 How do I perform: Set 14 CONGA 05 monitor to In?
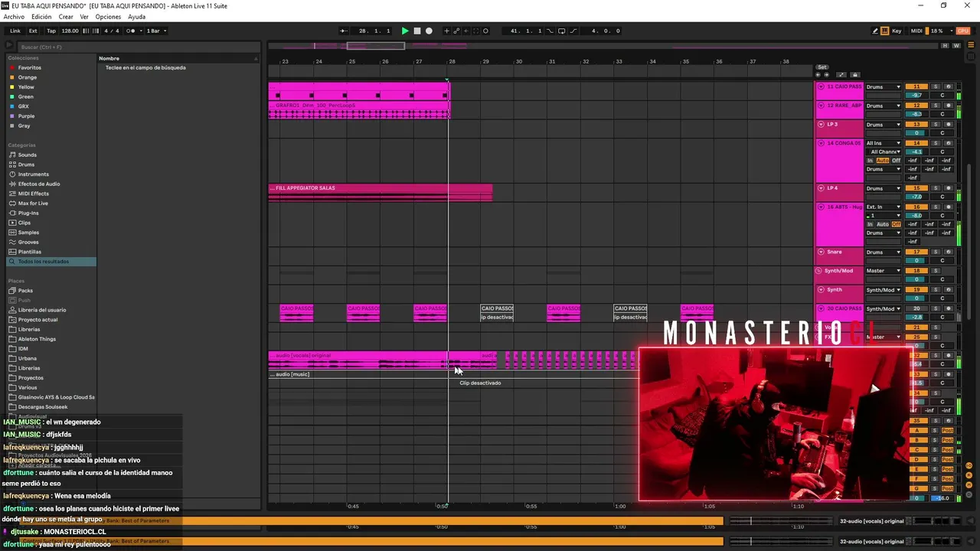coord(870,161)
